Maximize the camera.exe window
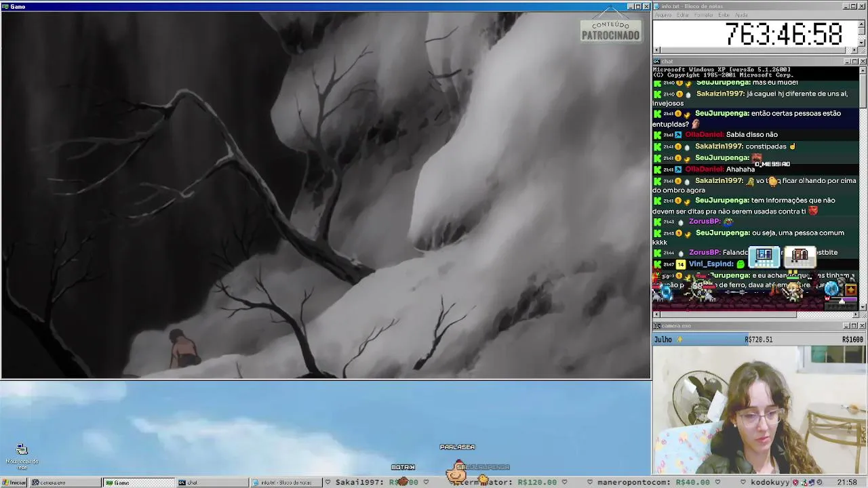The height and width of the screenshot is (488, 868). (x=854, y=326)
